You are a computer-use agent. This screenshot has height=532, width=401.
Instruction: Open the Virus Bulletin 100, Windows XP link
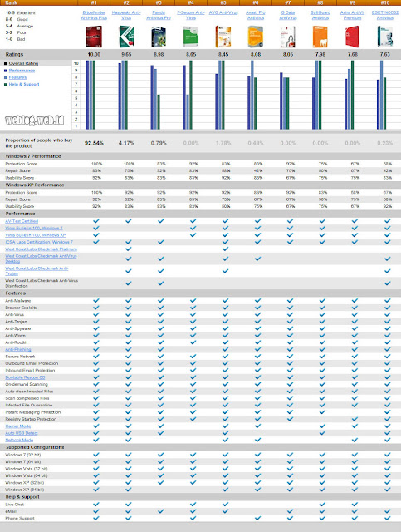pyautogui.click(x=36, y=235)
